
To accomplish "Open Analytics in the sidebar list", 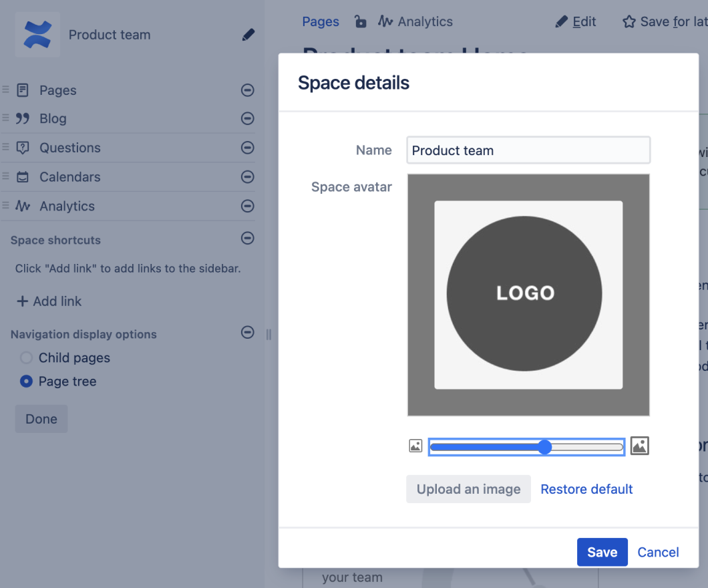I will tap(67, 206).
